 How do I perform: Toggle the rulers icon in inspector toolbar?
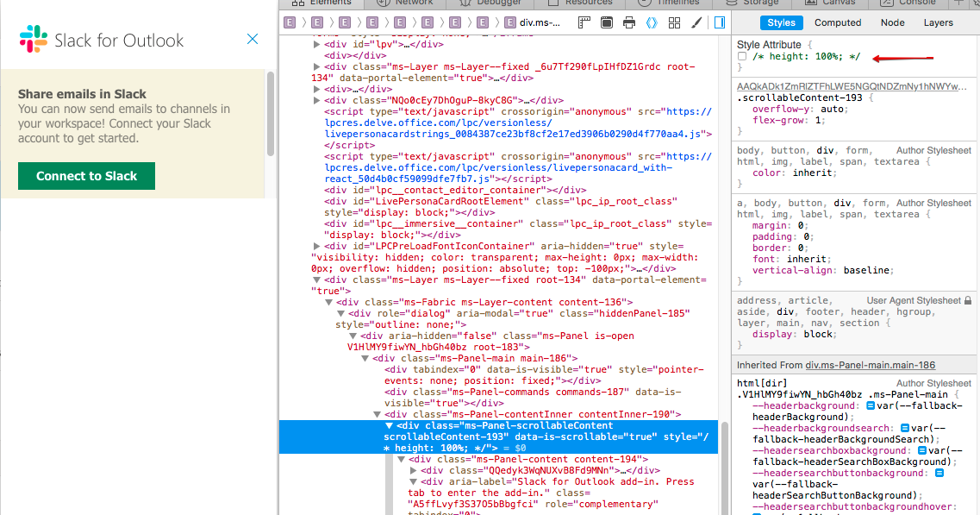(x=584, y=22)
